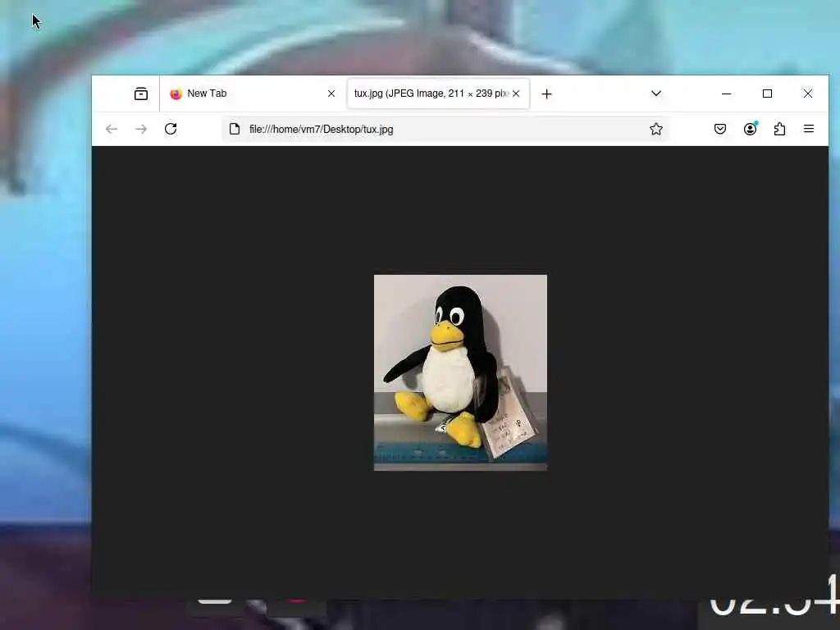Bookmark this page with the star icon
This screenshot has height=630, width=840.
[655, 129]
